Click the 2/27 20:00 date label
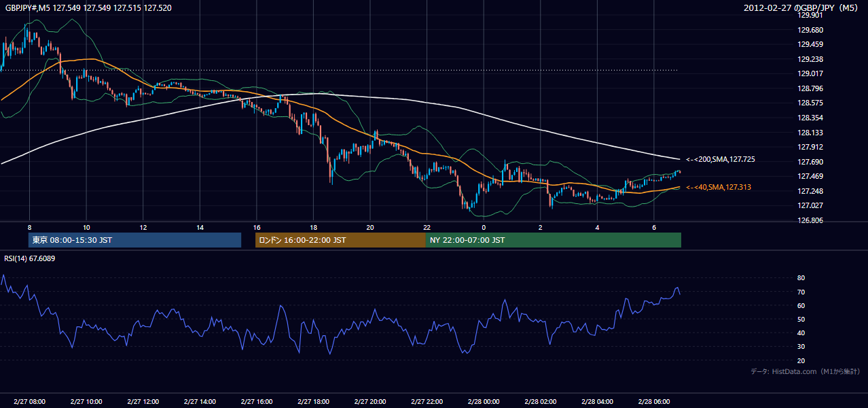 pos(370,402)
